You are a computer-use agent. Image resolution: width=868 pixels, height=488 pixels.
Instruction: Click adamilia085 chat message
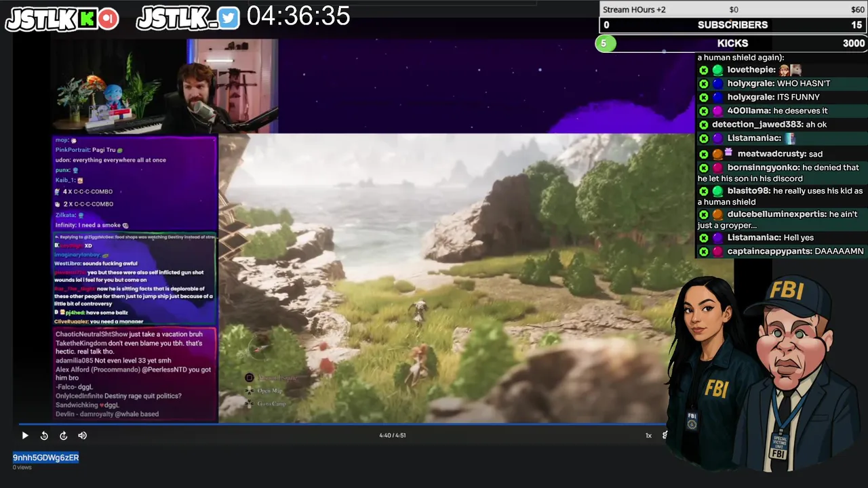[x=113, y=361]
